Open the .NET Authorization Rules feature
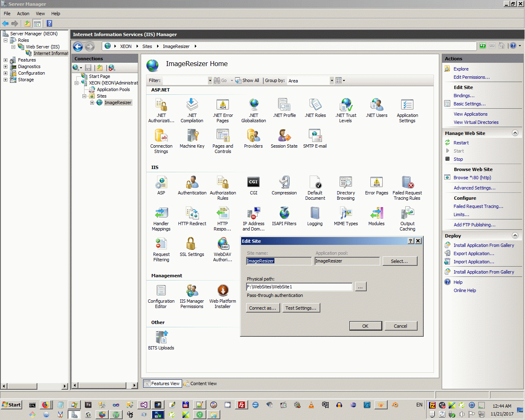This screenshot has height=420, width=525. 161,110
